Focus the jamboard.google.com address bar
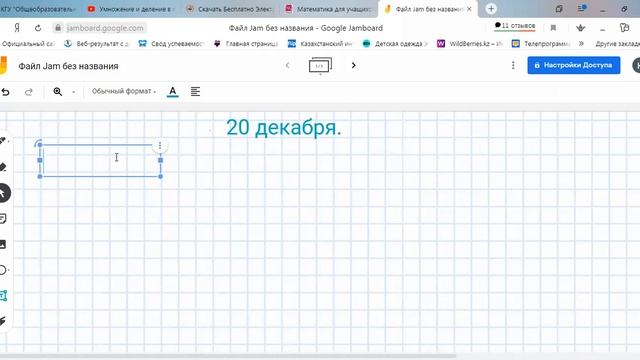Screen dimensions: 640x360 click(x=100, y=28)
